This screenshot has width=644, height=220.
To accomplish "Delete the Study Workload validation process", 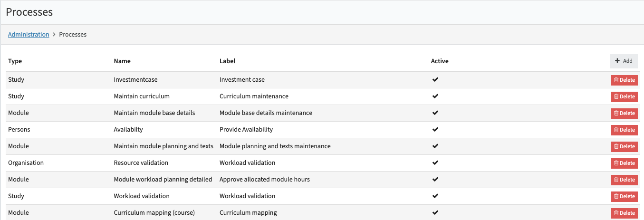I will click(x=625, y=196).
